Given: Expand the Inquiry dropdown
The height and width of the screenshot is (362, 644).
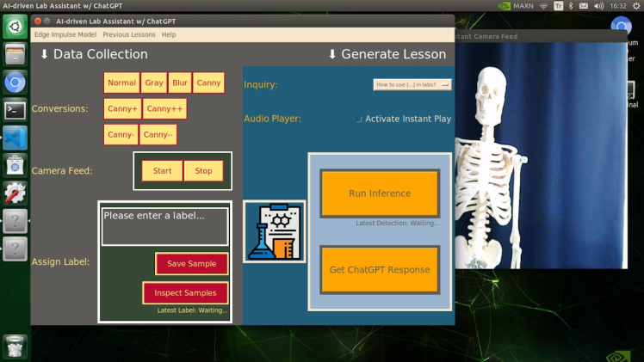Looking at the screenshot, I should coord(412,84).
